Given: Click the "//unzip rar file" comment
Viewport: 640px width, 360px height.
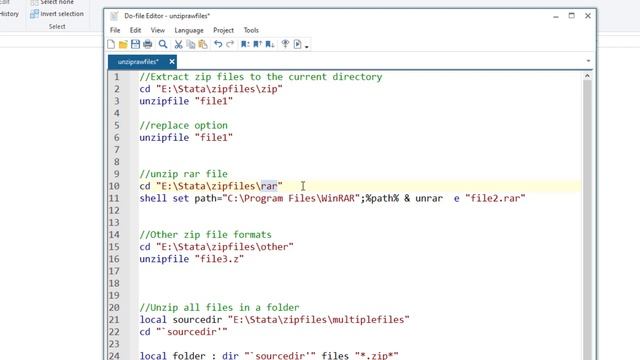Looking at the screenshot, I should tap(184, 174).
